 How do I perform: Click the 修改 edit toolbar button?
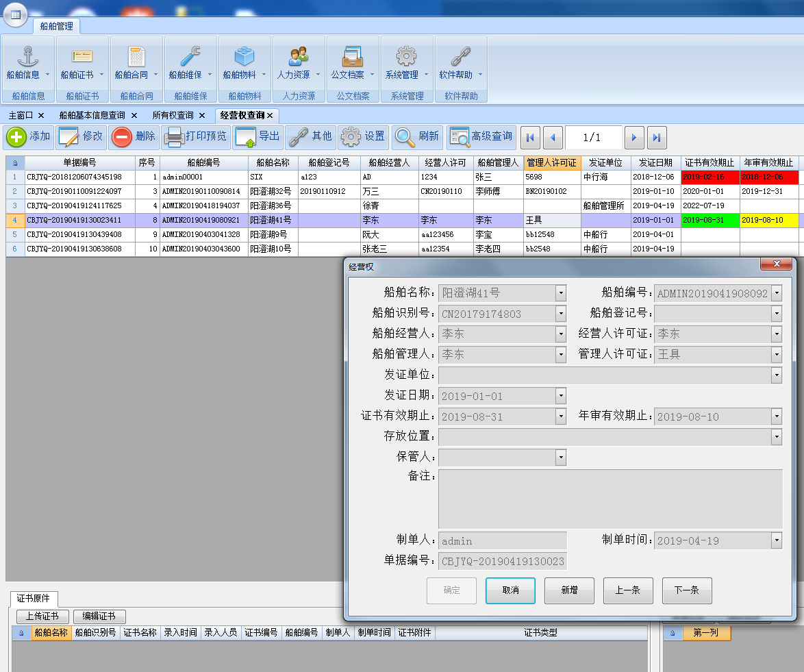[81, 137]
